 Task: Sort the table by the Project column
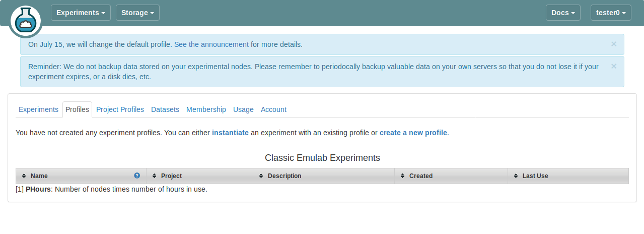pyautogui.click(x=171, y=176)
